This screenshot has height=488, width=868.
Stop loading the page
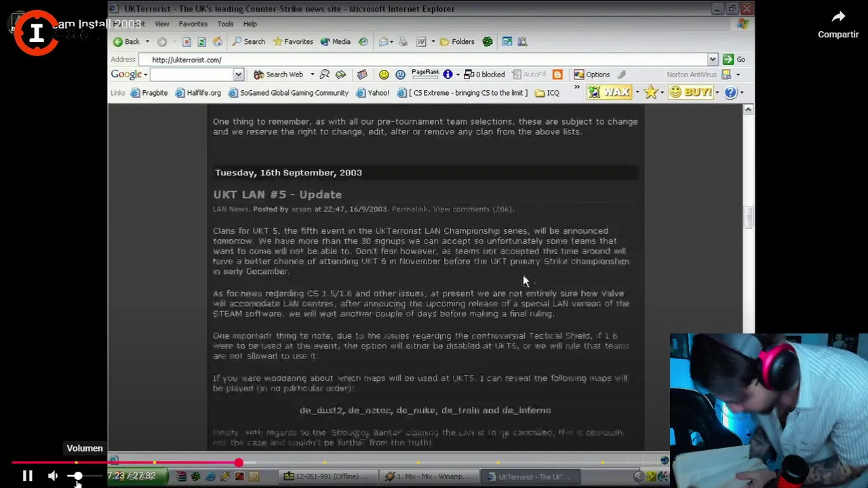(x=186, y=42)
